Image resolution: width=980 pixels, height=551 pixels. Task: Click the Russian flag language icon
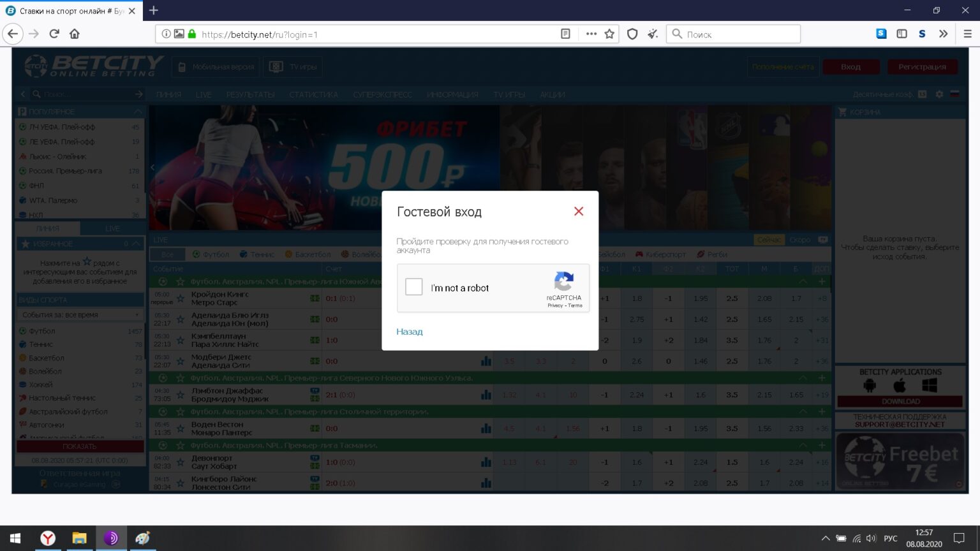pos(954,94)
